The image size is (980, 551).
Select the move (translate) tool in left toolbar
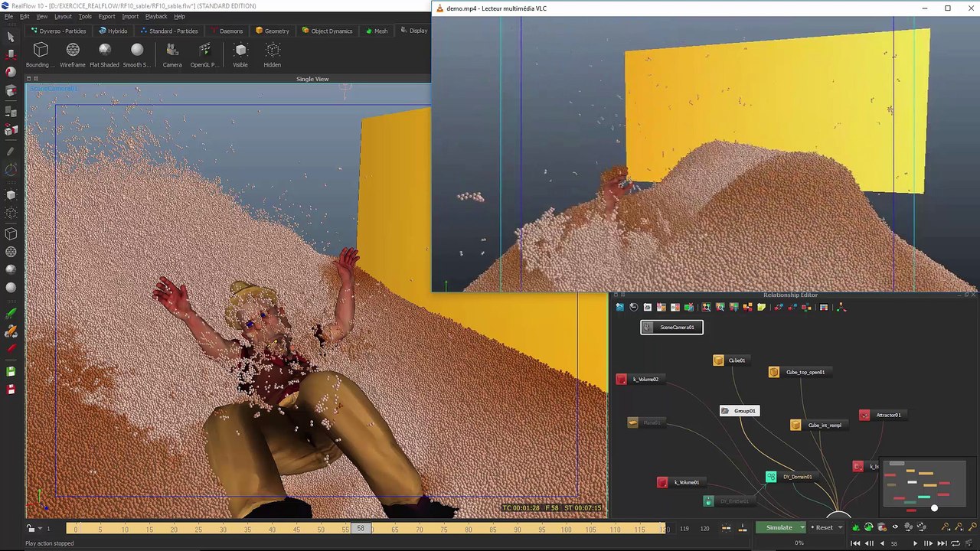[11, 55]
